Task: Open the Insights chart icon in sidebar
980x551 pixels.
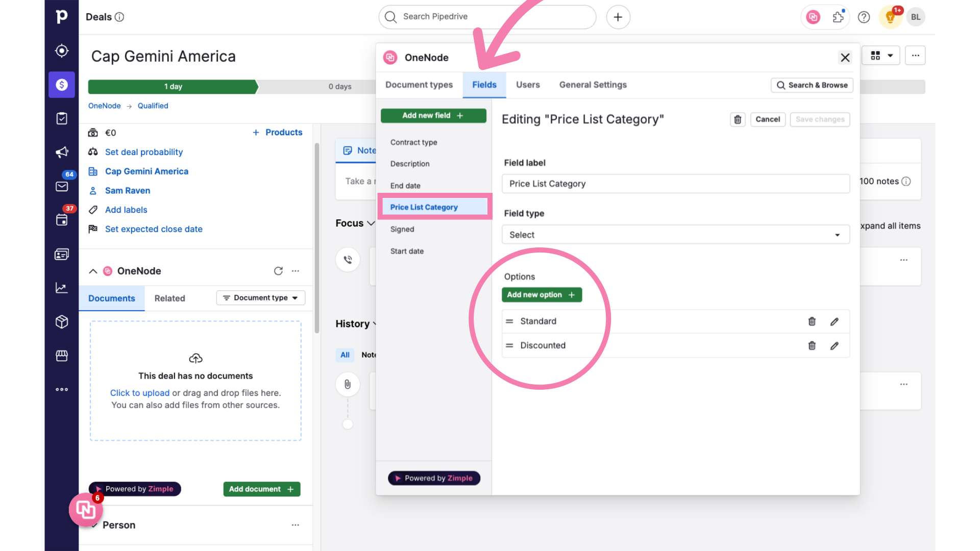Action: (62, 288)
